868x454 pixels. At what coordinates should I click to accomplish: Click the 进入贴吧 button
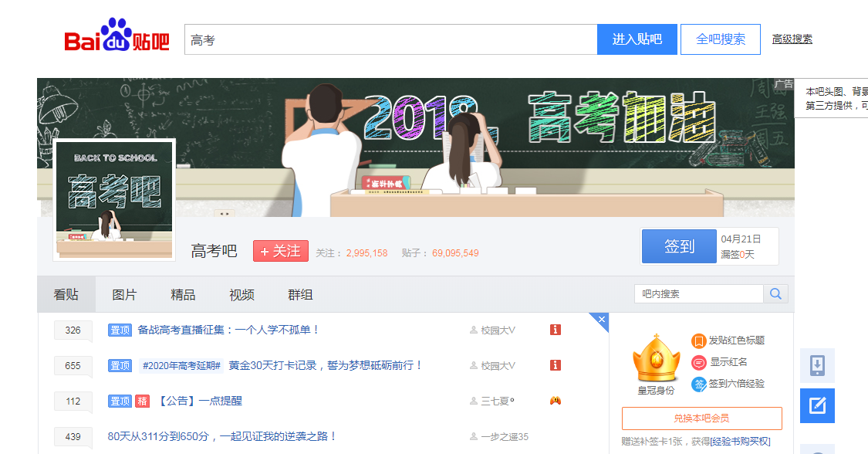tap(637, 39)
